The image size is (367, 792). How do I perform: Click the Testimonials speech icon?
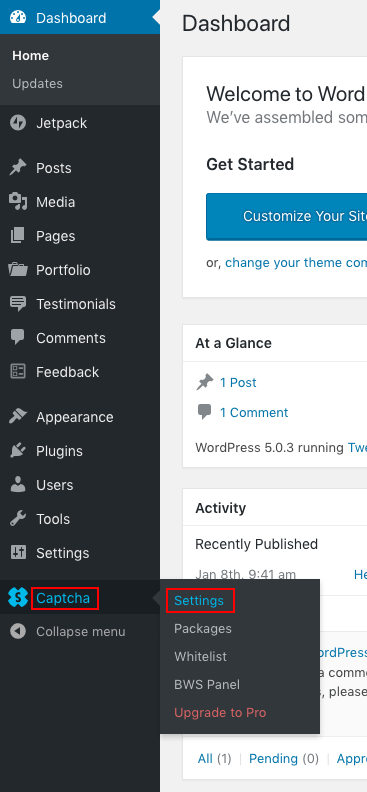pos(18,304)
